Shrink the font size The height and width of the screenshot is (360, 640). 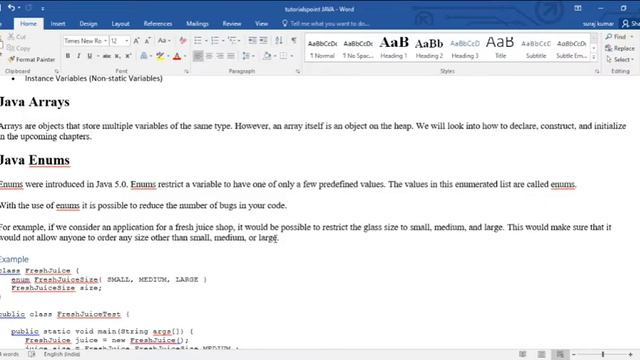coord(148,40)
